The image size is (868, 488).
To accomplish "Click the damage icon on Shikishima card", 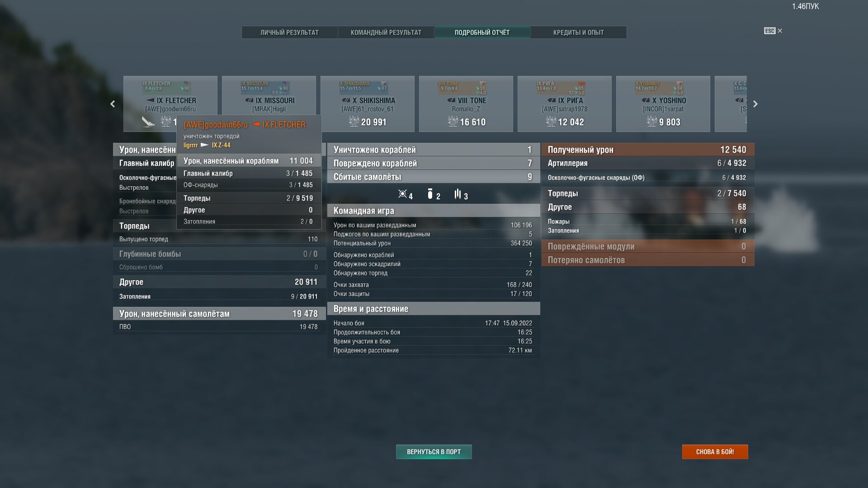I will click(354, 122).
